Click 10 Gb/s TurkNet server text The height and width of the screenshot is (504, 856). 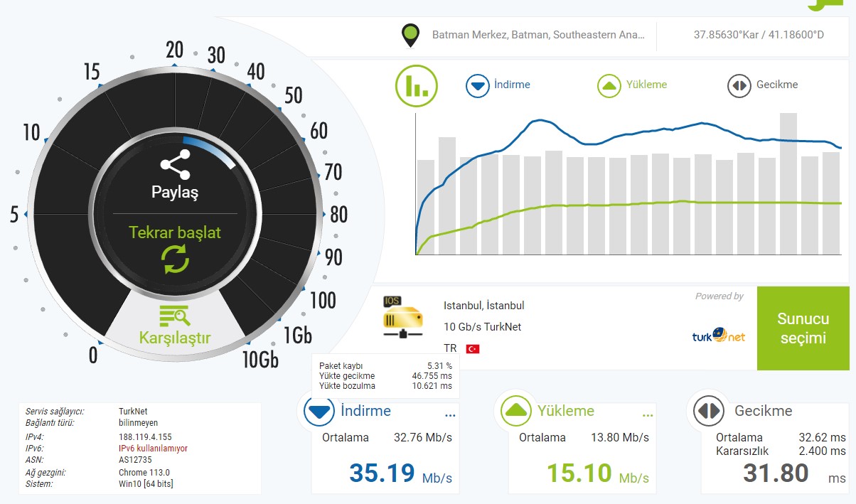pos(482,327)
